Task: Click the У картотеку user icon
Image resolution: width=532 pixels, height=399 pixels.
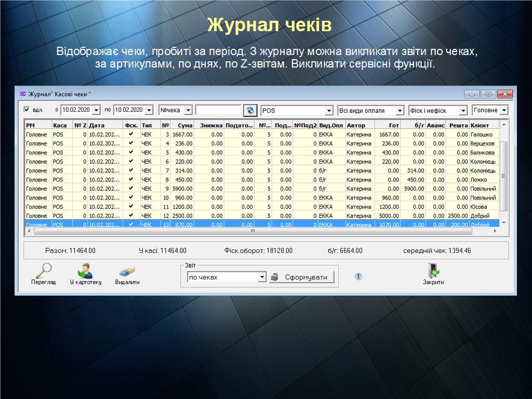Action: (85, 271)
